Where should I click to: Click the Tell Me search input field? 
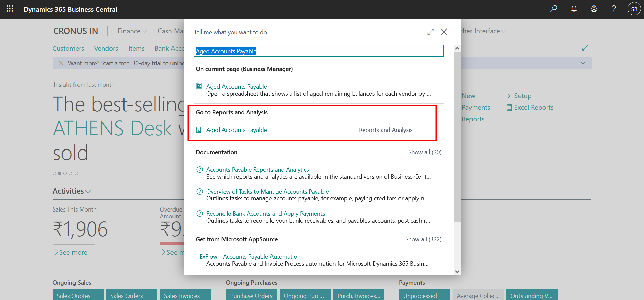coord(318,51)
